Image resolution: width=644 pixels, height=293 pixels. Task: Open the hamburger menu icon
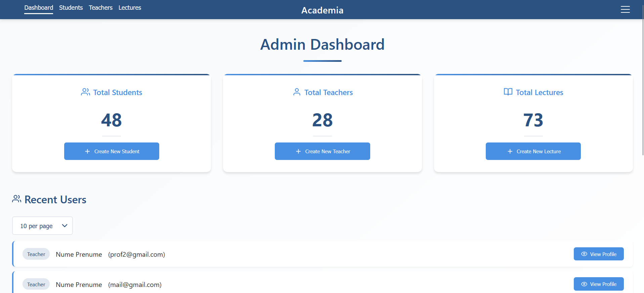pos(625,10)
